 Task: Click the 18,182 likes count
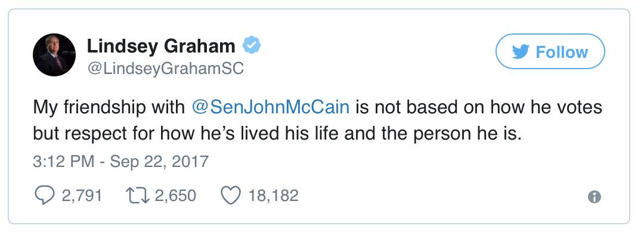[x=273, y=196]
